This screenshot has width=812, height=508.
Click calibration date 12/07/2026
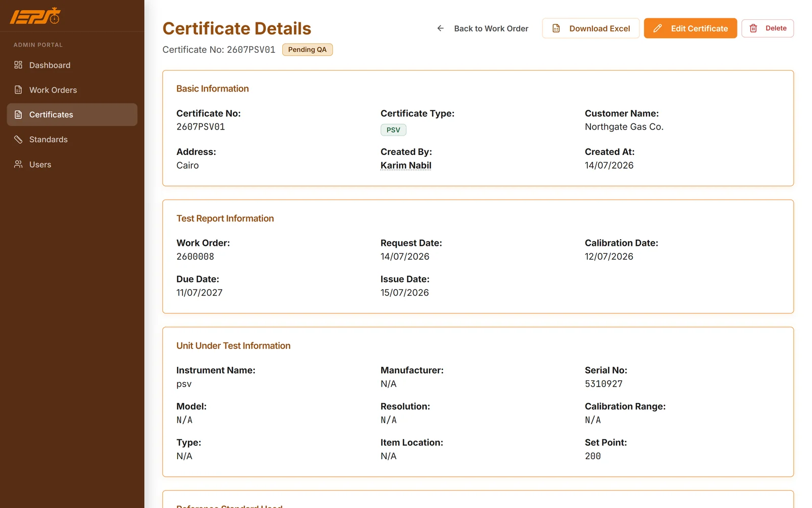click(x=609, y=257)
